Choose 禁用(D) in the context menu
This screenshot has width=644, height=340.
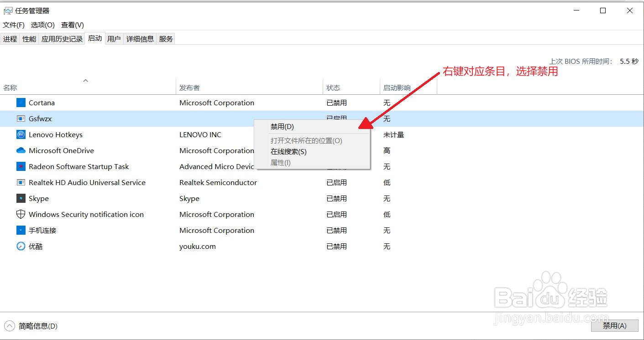(312, 126)
